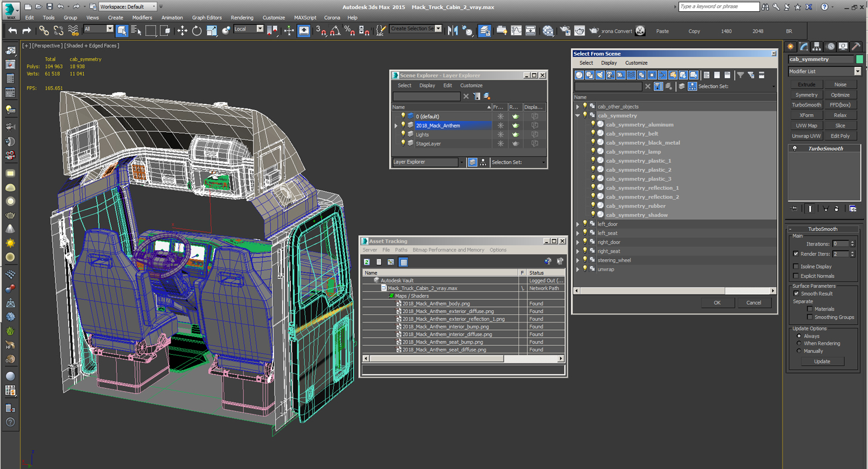868x469 pixels.
Task: Open the Layer Explorer dropdown
Action: [x=462, y=162]
